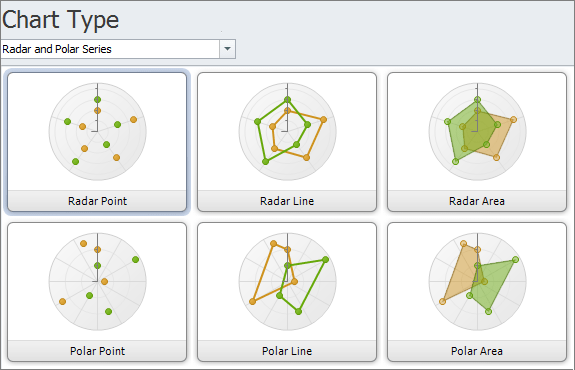Click the Polar Line label

pyautogui.click(x=287, y=351)
